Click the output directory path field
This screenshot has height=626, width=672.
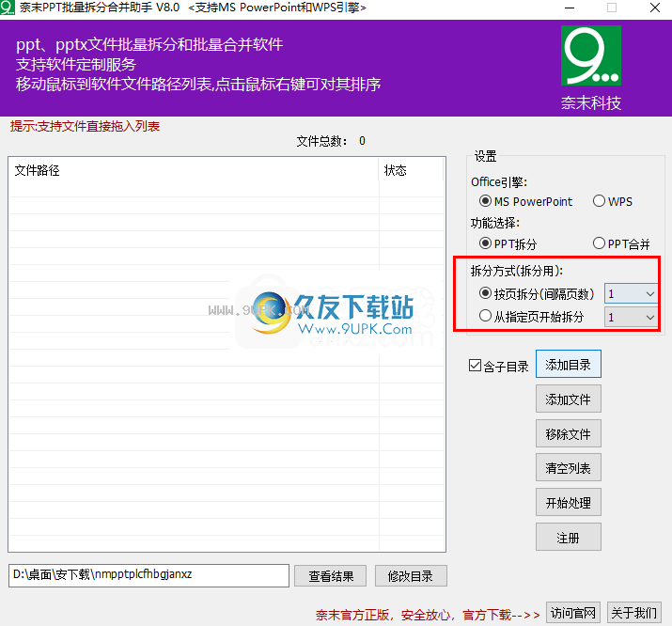[148, 575]
